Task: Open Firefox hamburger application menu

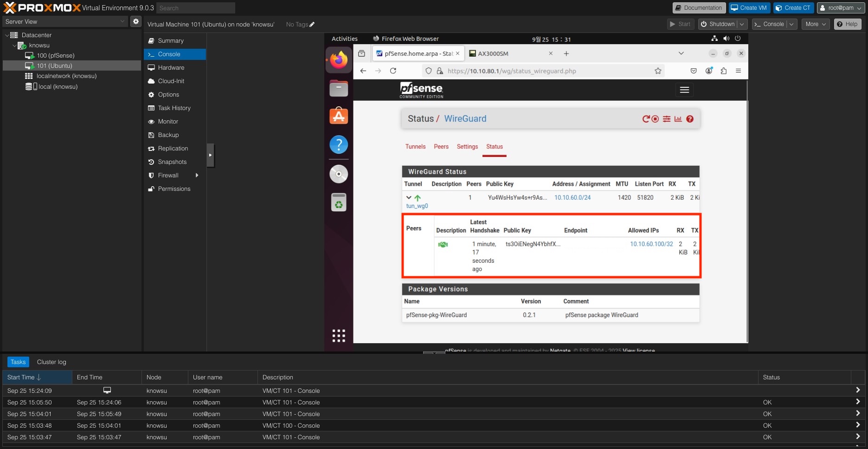Action: [x=739, y=71]
